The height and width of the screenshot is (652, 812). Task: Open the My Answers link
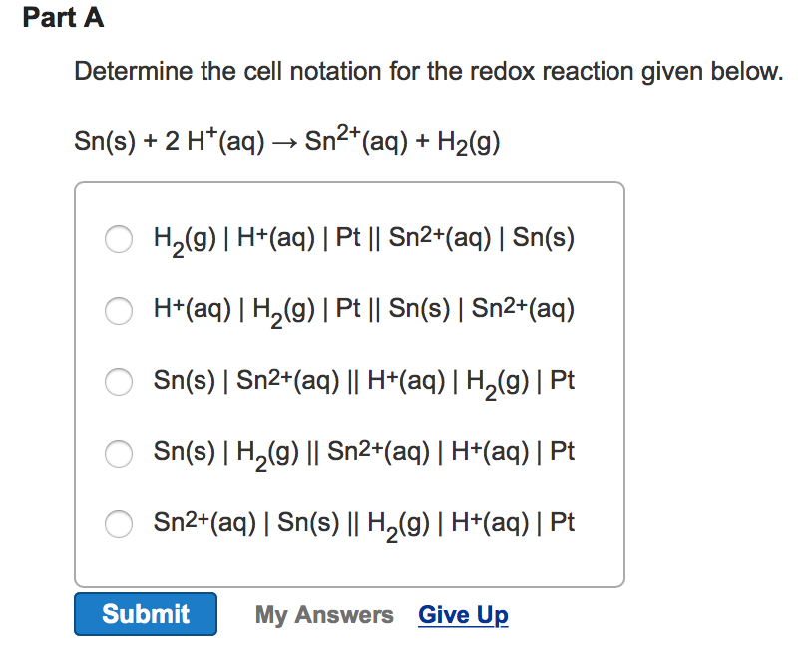click(324, 615)
